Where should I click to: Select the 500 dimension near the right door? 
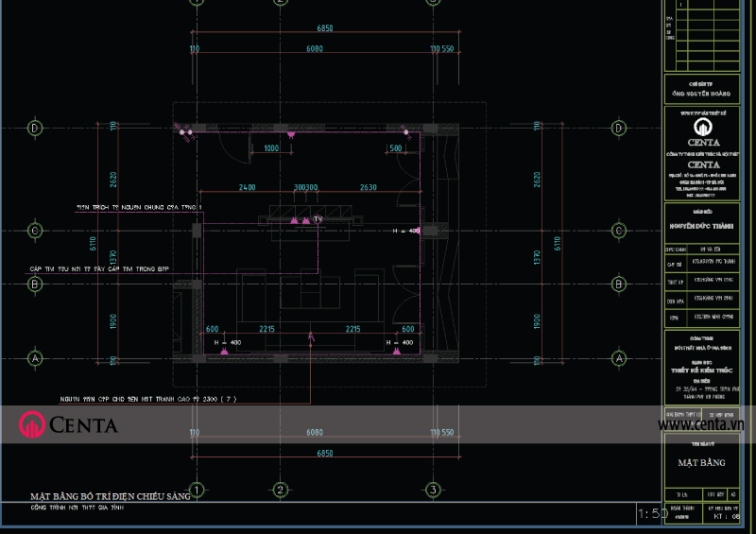396,148
